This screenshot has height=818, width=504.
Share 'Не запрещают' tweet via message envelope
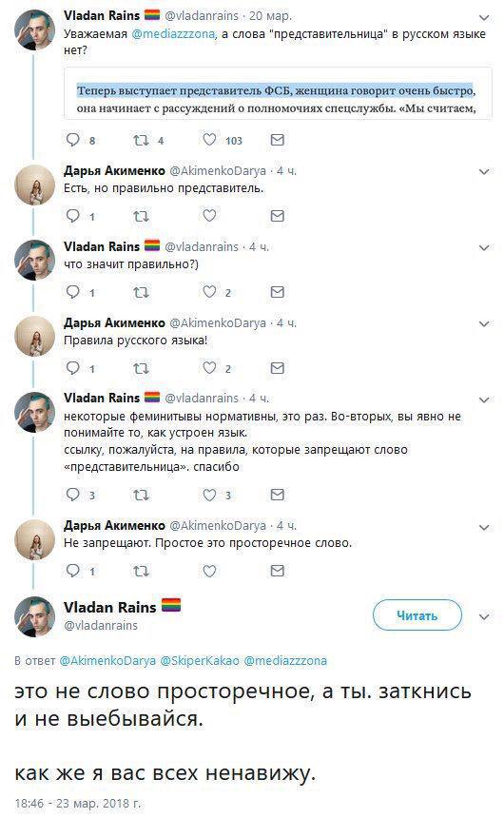[x=278, y=571]
